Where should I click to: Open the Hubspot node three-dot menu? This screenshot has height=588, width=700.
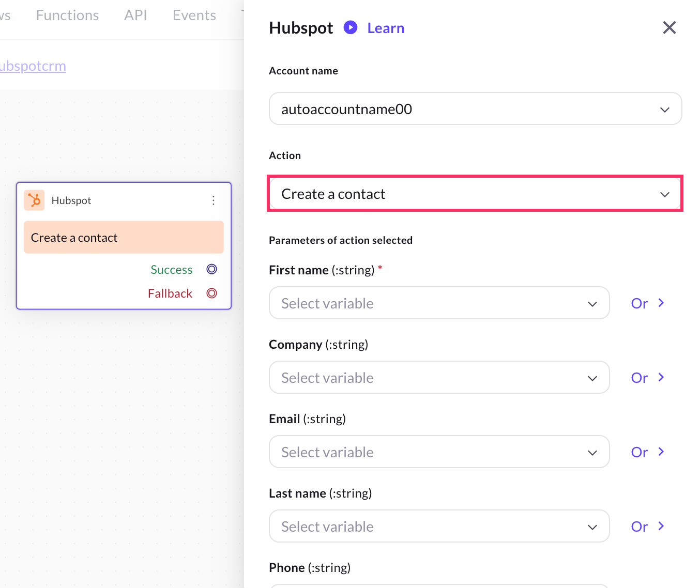[x=213, y=200]
